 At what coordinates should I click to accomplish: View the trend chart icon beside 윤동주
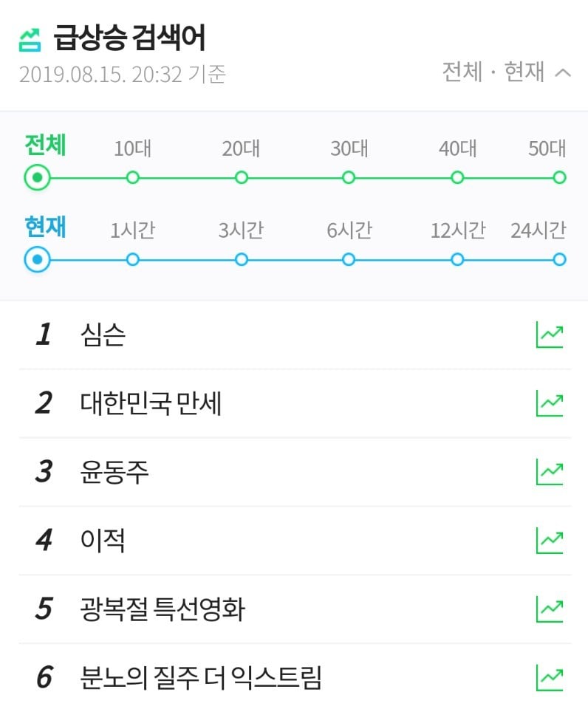550,472
